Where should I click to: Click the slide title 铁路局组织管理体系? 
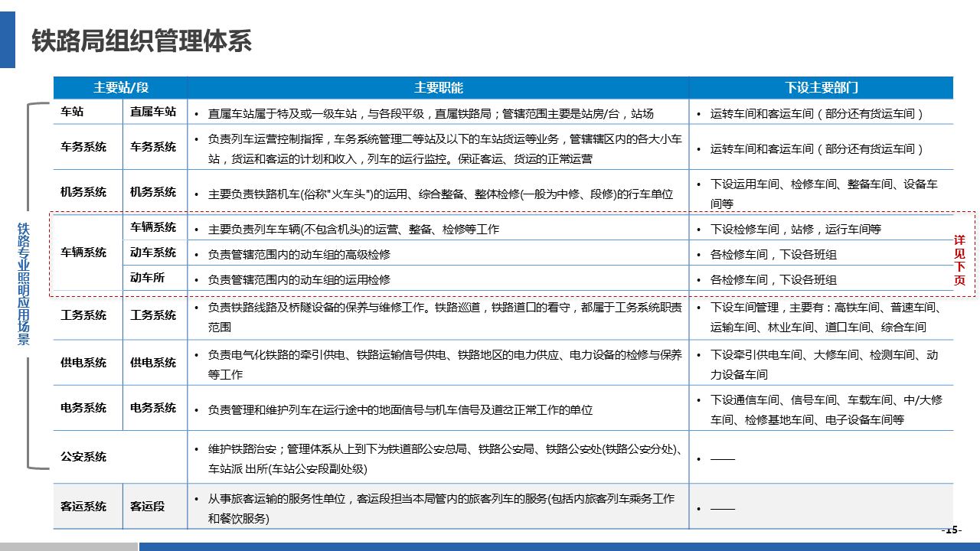point(142,41)
